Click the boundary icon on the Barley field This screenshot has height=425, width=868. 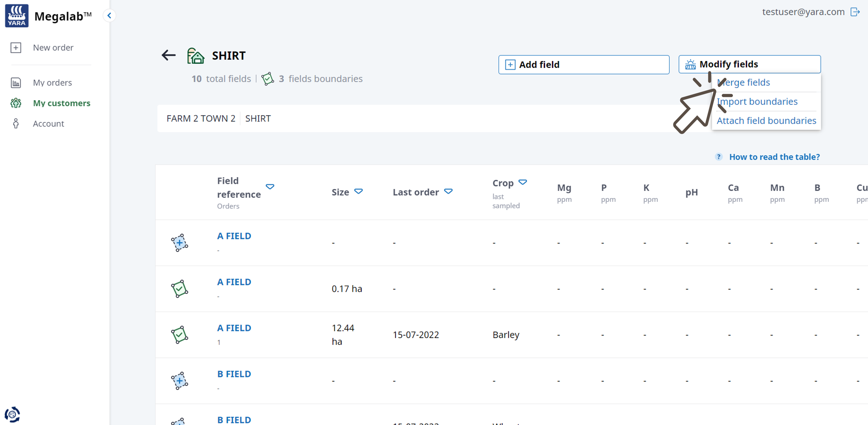tap(179, 335)
